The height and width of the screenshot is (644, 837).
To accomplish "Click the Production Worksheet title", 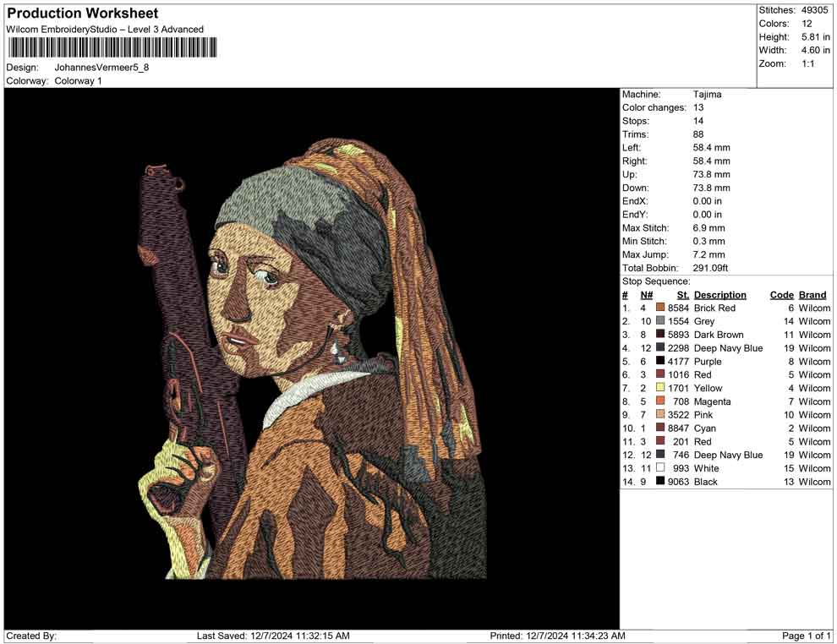I will point(82,14).
